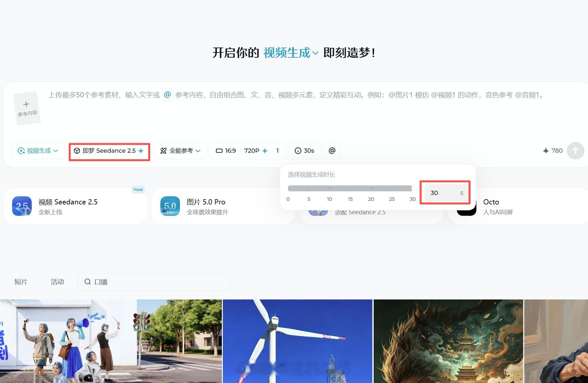Expand the 全能参考 reference mode dropdown
The height and width of the screenshot is (383, 588).
[x=180, y=151]
